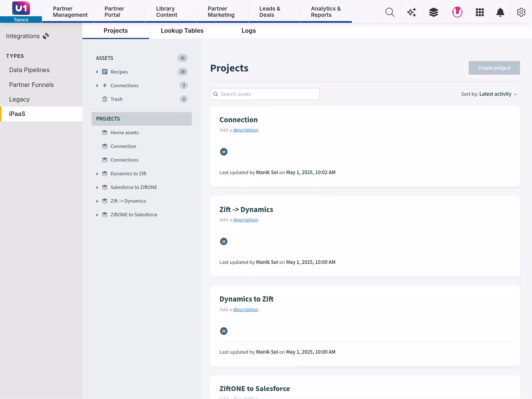Switch to the Projects tab
This screenshot has height=399, width=532.
[116, 31]
